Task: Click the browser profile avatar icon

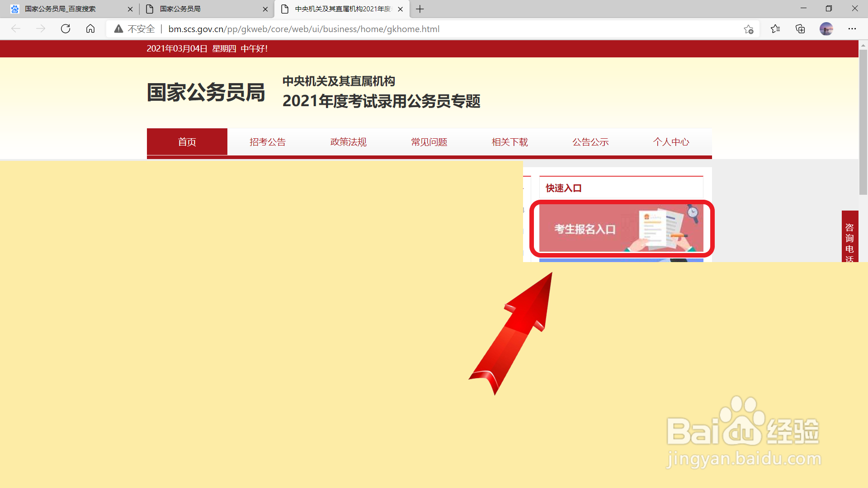Action: pos(826,28)
